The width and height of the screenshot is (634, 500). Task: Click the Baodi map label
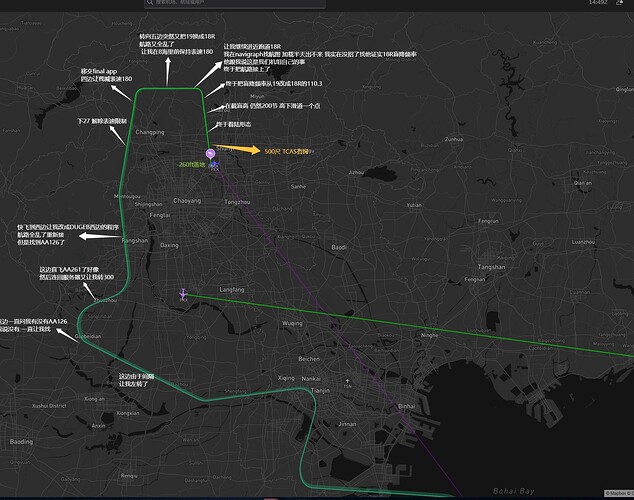339,246
